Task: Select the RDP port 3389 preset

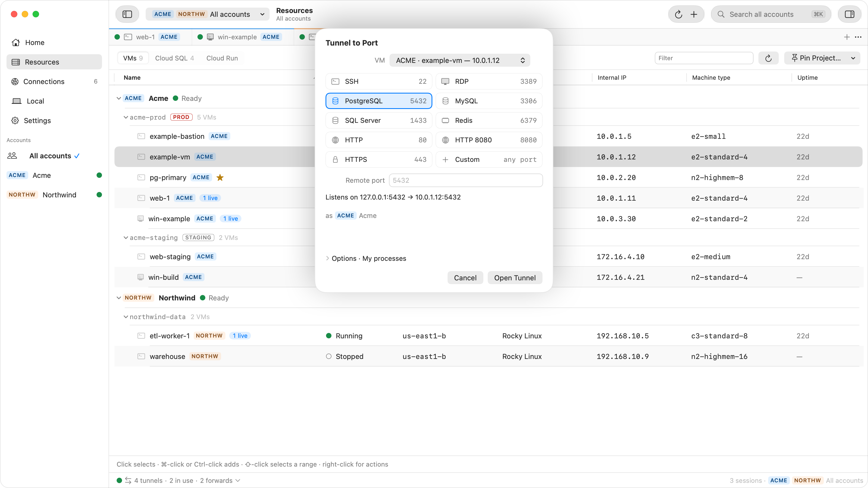Action: click(489, 82)
